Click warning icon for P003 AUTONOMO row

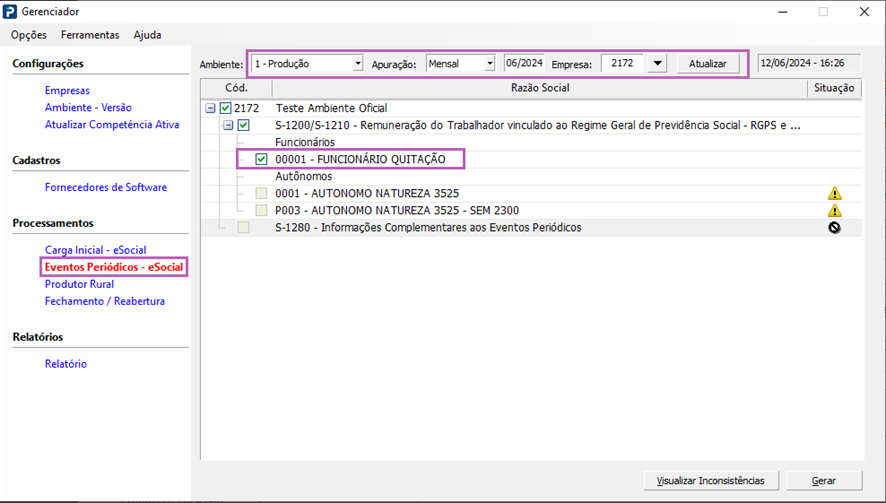pyautogui.click(x=834, y=211)
